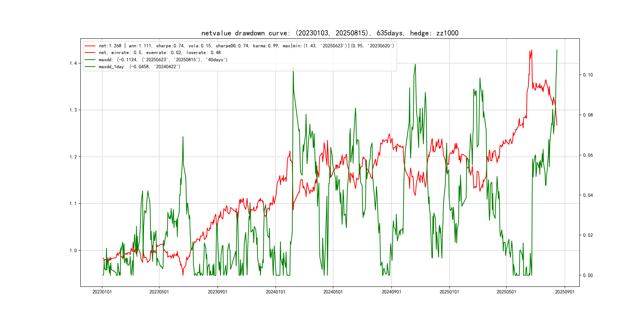Click the 20230501 x-axis label
The height and width of the screenshot is (322, 644).
tap(159, 292)
